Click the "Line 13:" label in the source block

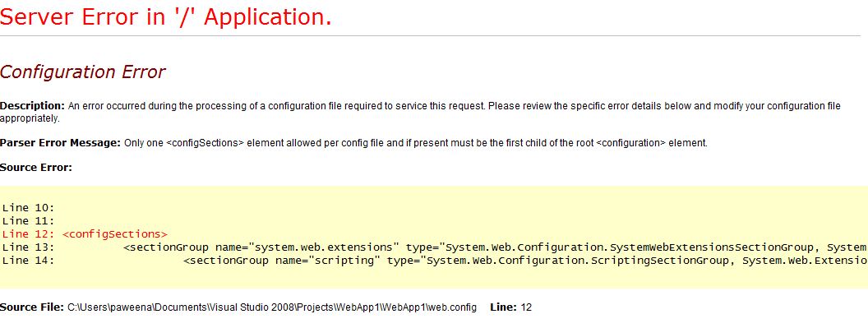click(29, 247)
